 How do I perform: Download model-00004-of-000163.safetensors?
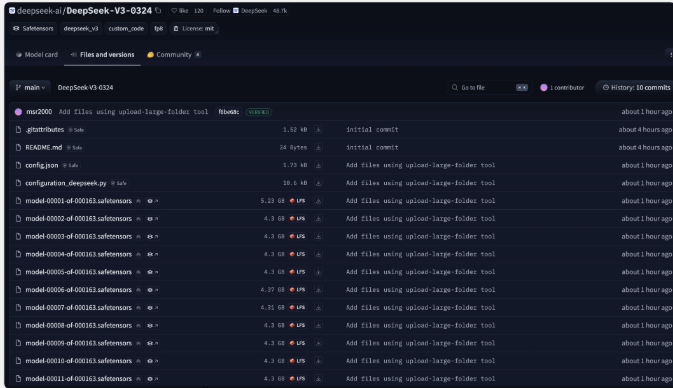point(318,255)
